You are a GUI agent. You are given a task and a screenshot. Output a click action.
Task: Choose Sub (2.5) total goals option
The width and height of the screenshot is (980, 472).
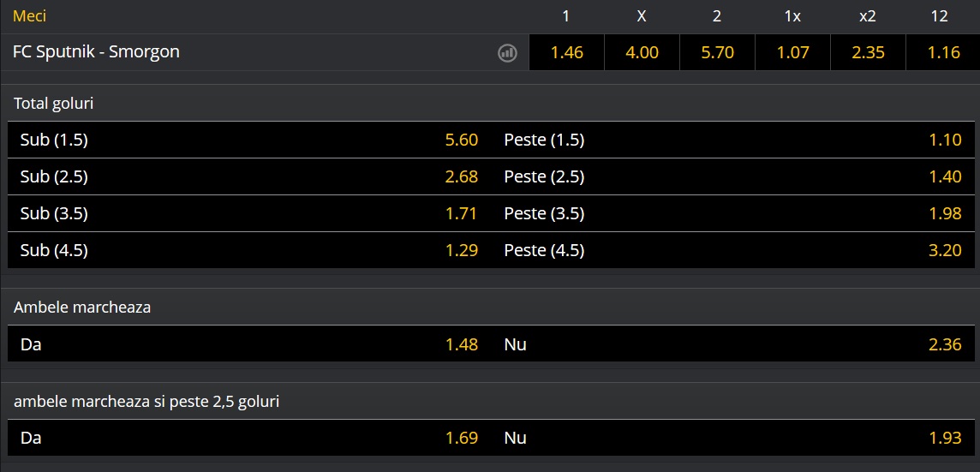click(x=250, y=176)
